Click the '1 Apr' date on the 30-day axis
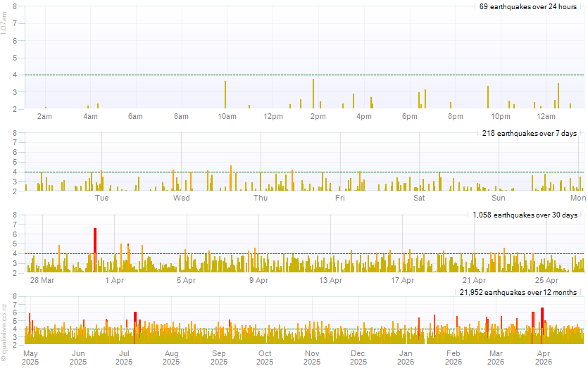Screen dimensions: 588x373 tap(114, 281)
